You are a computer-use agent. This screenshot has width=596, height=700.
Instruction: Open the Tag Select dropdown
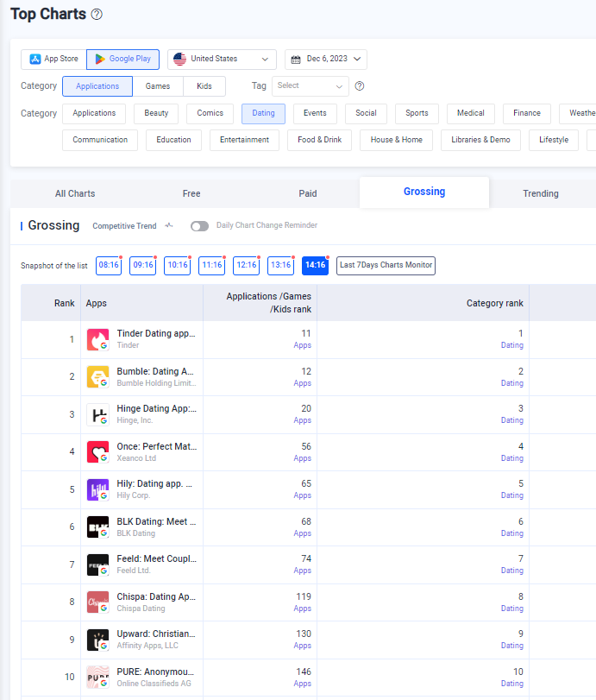[310, 85]
